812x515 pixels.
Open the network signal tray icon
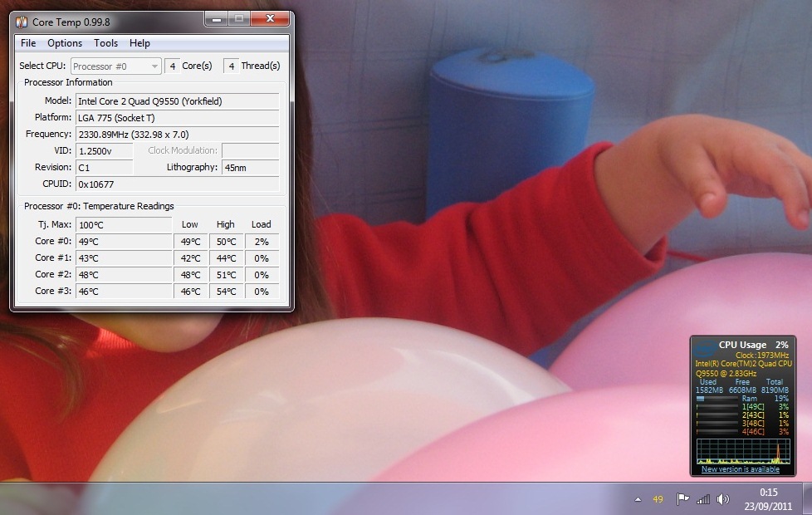pyautogui.click(x=703, y=499)
